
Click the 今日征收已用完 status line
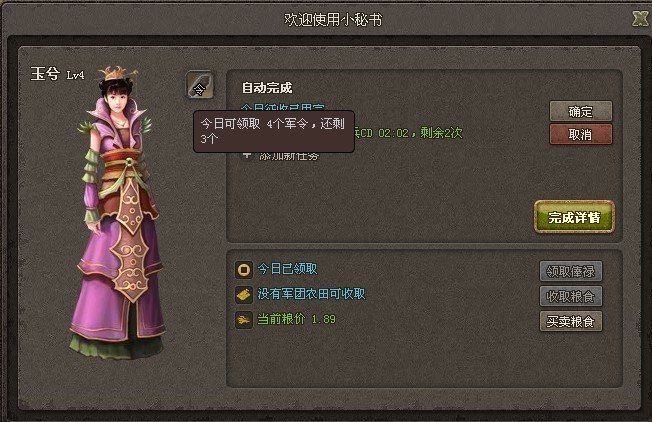click(283, 107)
